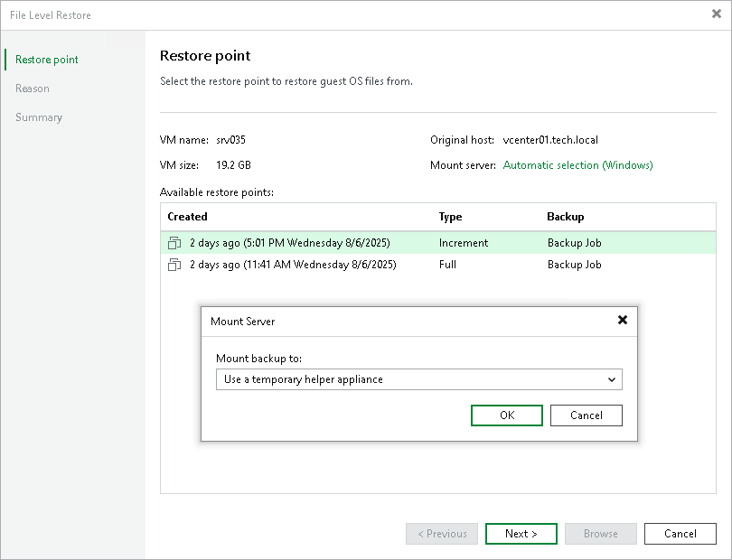Click the Increment type cell
The height and width of the screenshot is (560, 732).
click(464, 243)
